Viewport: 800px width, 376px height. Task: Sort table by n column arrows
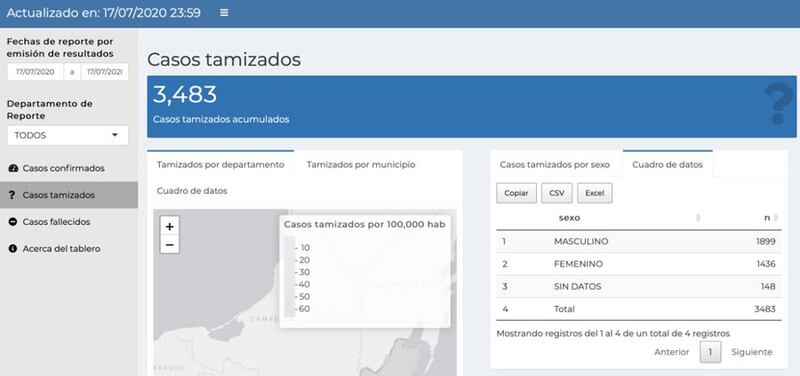pos(776,218)
